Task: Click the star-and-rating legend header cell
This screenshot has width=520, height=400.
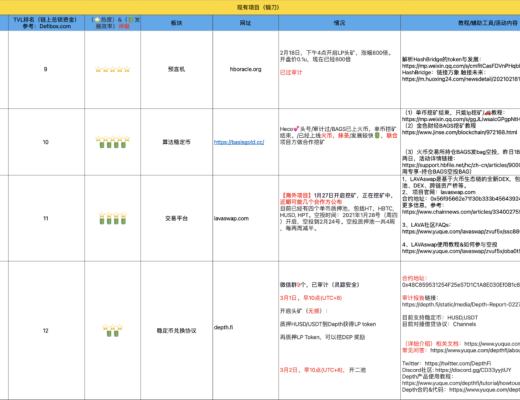Action: 113,23
